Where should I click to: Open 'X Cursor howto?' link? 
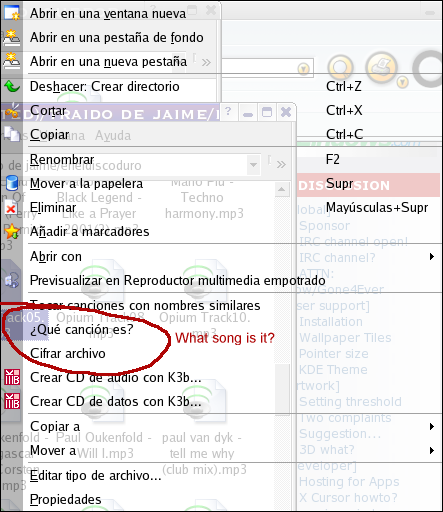pos(348,498)
